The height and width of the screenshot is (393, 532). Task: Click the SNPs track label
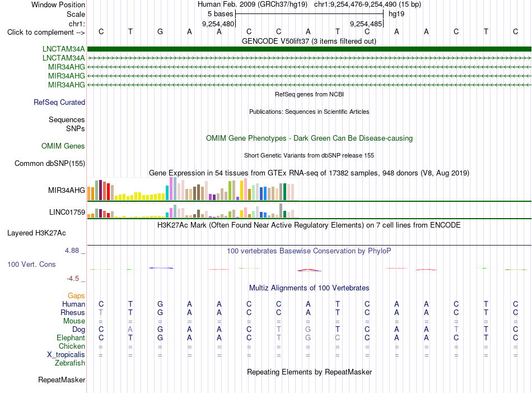click(76, 129)
